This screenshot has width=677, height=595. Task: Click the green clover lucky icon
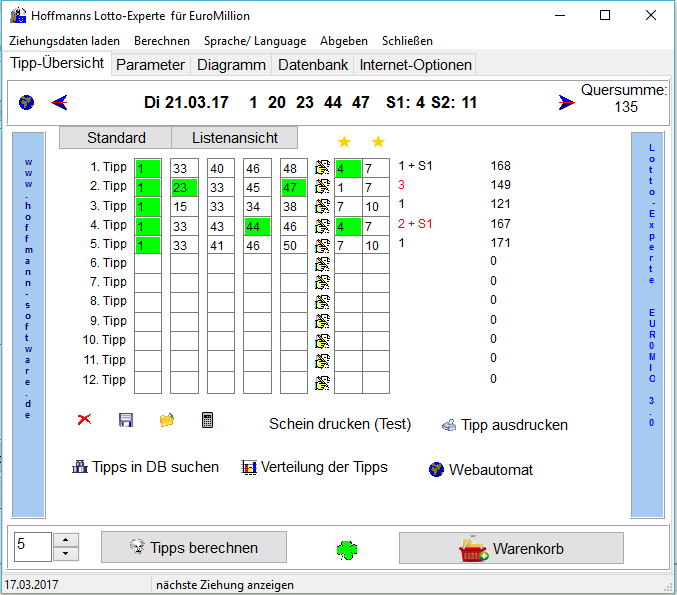[347, 550]
